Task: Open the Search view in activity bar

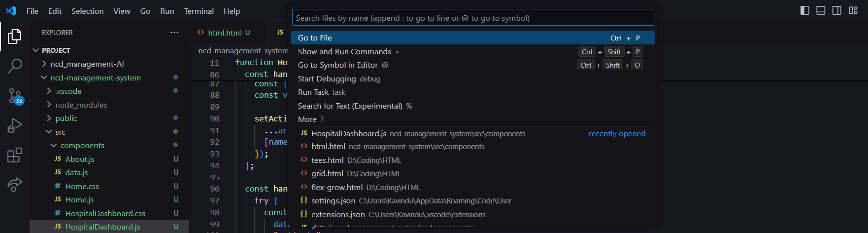Action: point(15,66)
